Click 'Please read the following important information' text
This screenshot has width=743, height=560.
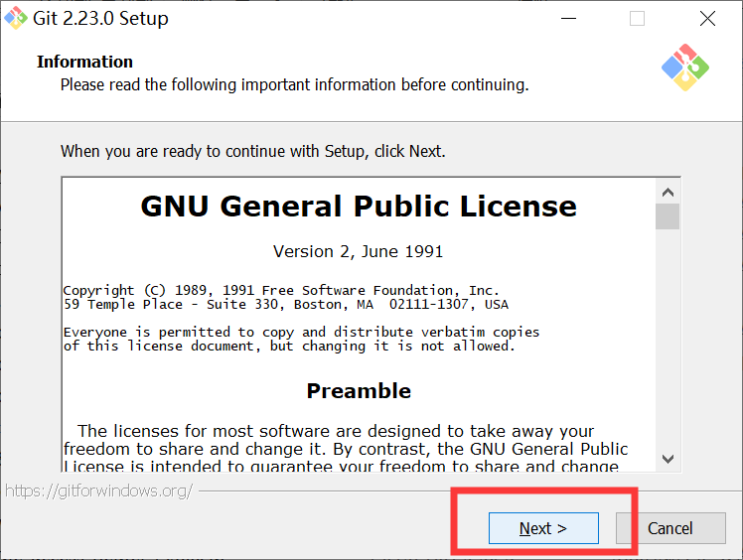point(294,84)
